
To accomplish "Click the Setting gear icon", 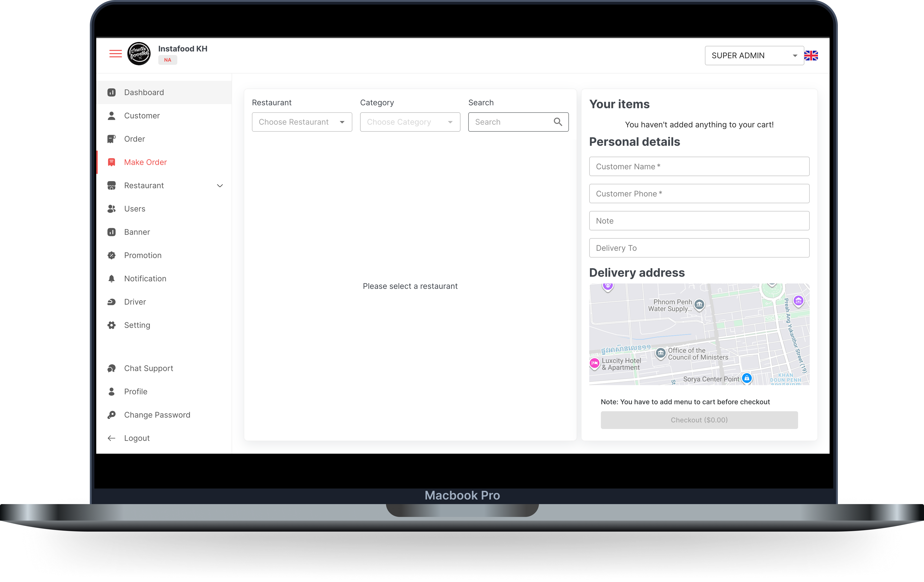I will click(x=112, y=325).
